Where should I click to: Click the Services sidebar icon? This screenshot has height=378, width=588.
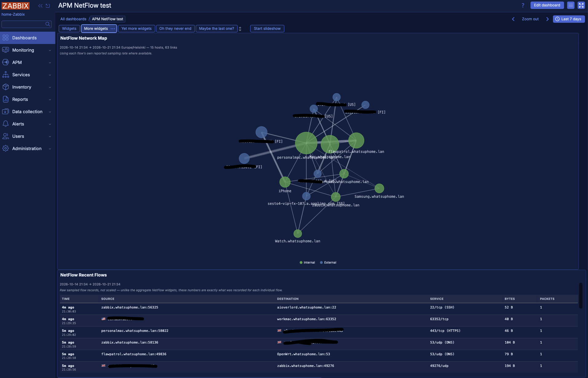(x=6, y=75)
